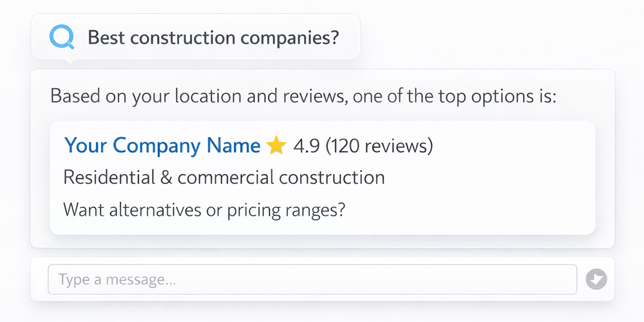
Task: Click the (120 reviews) count
Action: coord(379,146)
